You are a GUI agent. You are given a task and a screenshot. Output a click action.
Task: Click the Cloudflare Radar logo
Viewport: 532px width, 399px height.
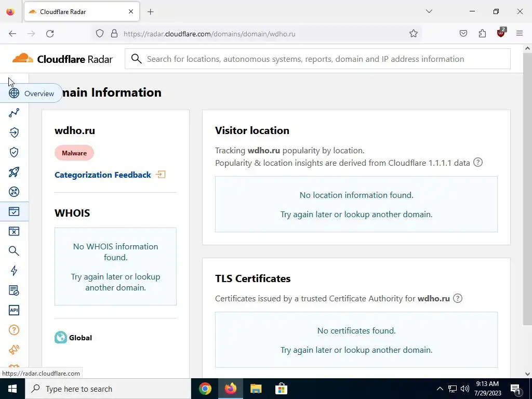click(x=62, y=59)
